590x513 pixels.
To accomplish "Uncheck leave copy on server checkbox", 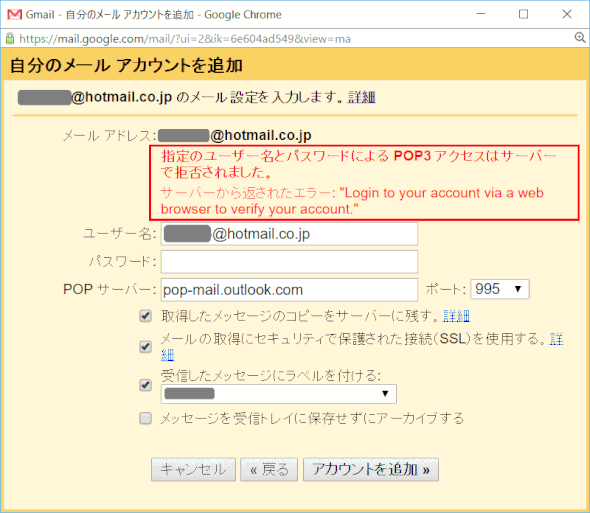I will [146, 316].
